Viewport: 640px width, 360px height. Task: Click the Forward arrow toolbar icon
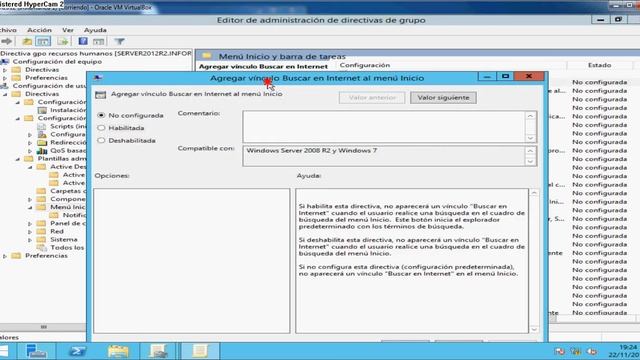(6, 41)
